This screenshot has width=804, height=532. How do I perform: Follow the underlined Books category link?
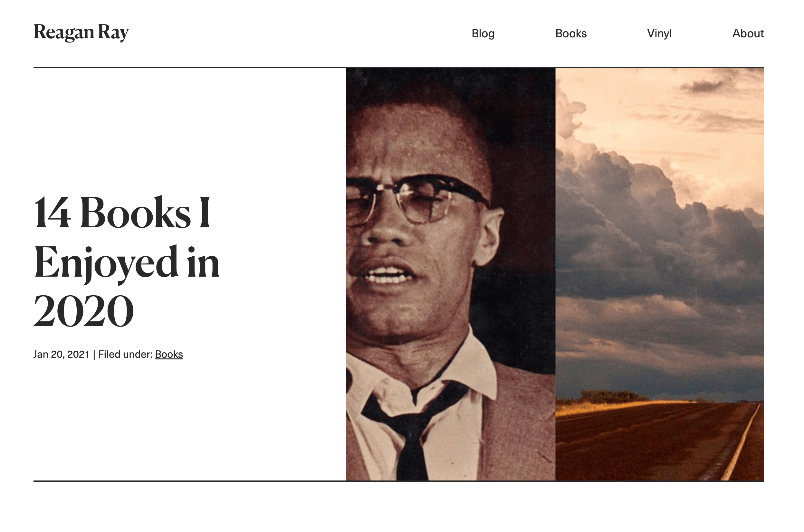[169, 354]
